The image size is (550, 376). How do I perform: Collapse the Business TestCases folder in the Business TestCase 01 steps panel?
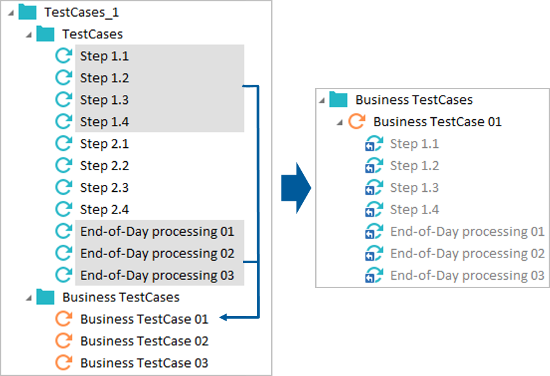(x=322, y=101)
